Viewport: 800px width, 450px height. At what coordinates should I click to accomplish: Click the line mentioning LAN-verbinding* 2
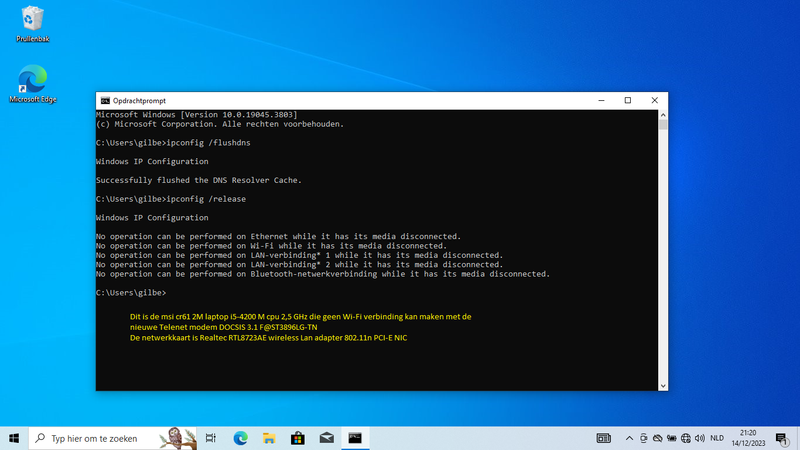(299, 265)
